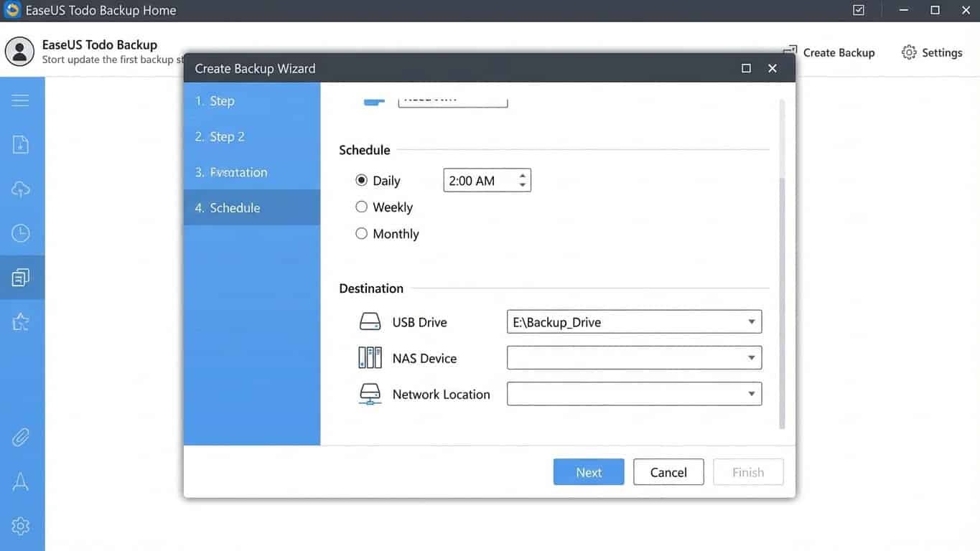Viewport: 980px width, 551px height.
Task: Select the highlighted clone backup sidebar icon
Action: pos(22,277)
